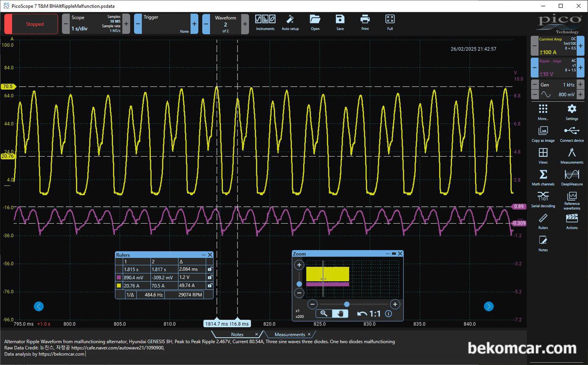588x365 pixels.
Task: Decrease the Ripple Voltage channel range
Action: [535, 67]
